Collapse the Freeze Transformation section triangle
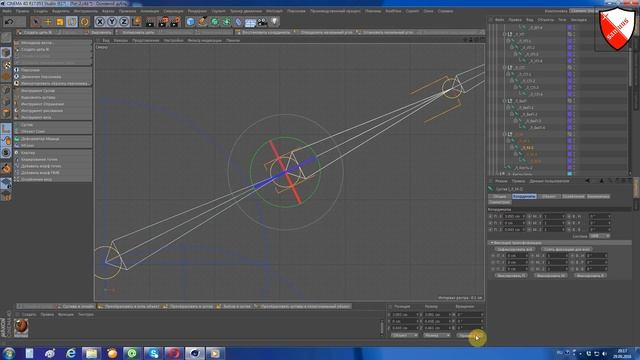Image resolution: width=640 pixels, height=360 pixels. tap(492, 242)
